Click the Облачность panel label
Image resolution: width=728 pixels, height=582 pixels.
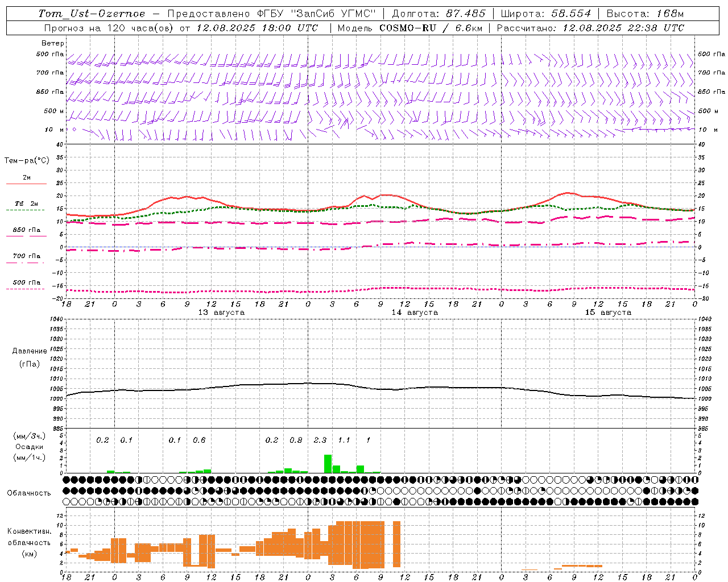[x=29, y=493]
